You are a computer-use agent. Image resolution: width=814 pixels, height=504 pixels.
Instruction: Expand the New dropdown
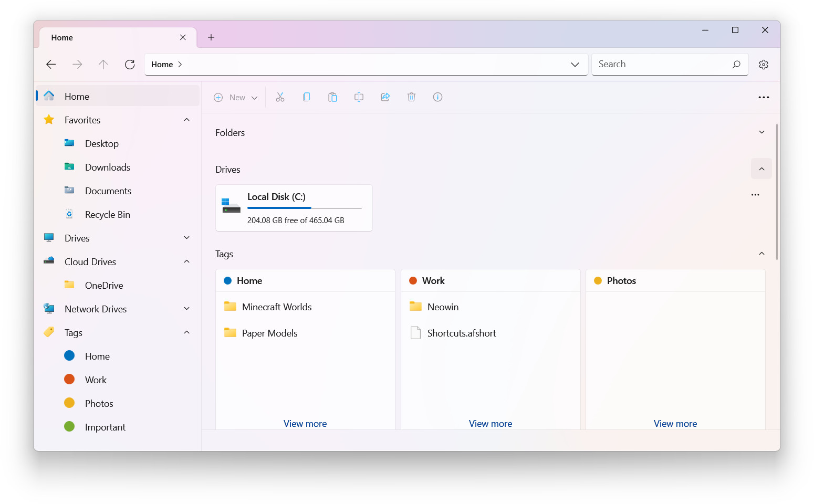tap(255, 97)
